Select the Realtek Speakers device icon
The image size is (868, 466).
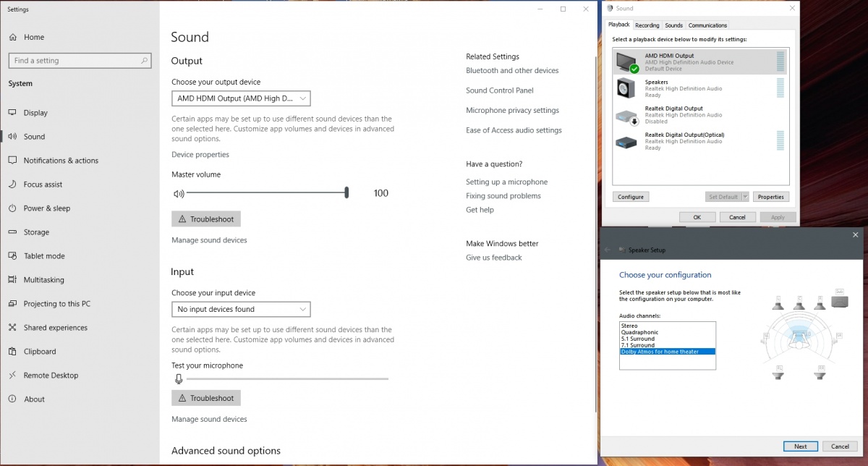pyautogui.click(x=625, y=89)
